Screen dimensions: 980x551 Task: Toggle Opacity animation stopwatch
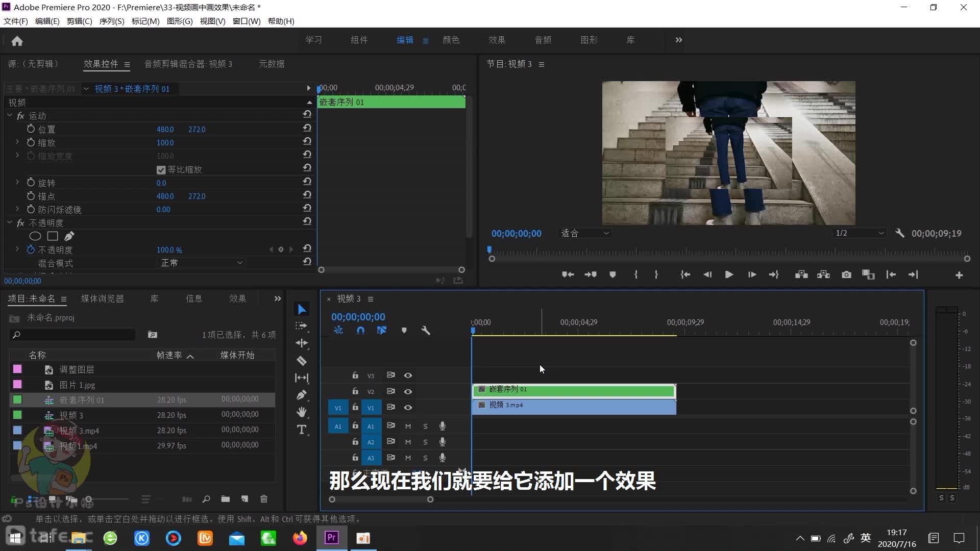pyautogui.click(x=31, y=249)
